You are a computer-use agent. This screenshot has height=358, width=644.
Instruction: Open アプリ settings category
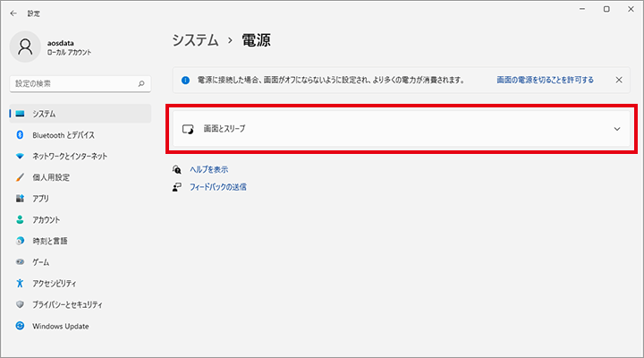[x=40, y=199]
